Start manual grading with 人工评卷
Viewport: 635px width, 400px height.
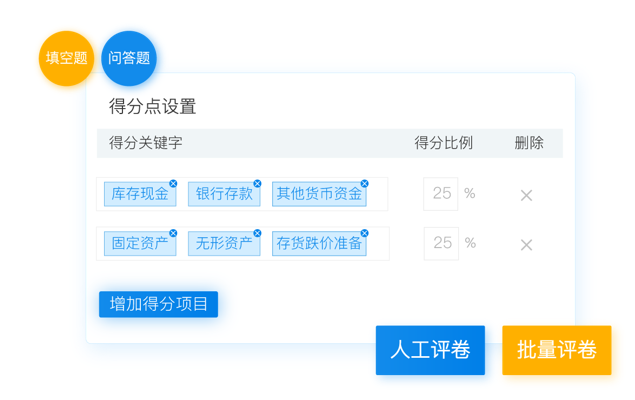[x=430, y=350]
